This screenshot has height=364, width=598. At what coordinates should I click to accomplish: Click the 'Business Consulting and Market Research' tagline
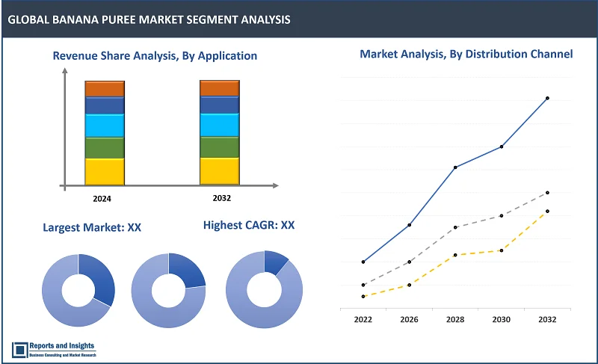coord(63,355)
